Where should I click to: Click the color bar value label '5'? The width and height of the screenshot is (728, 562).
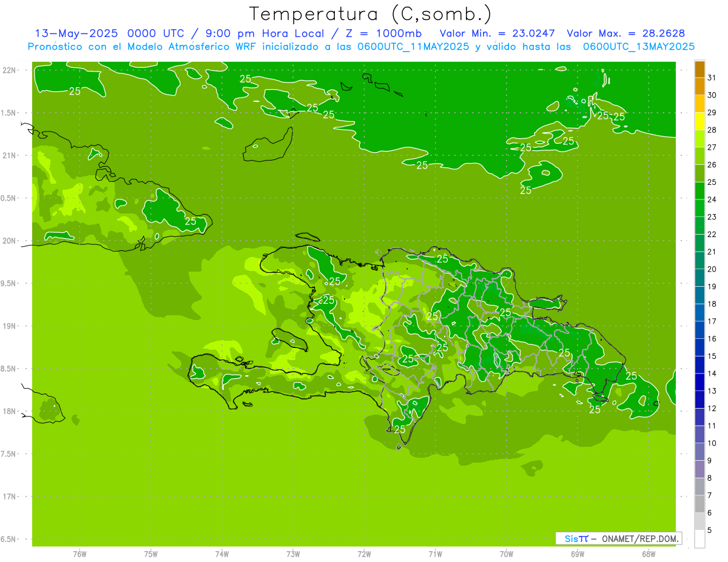coord(710,530)
